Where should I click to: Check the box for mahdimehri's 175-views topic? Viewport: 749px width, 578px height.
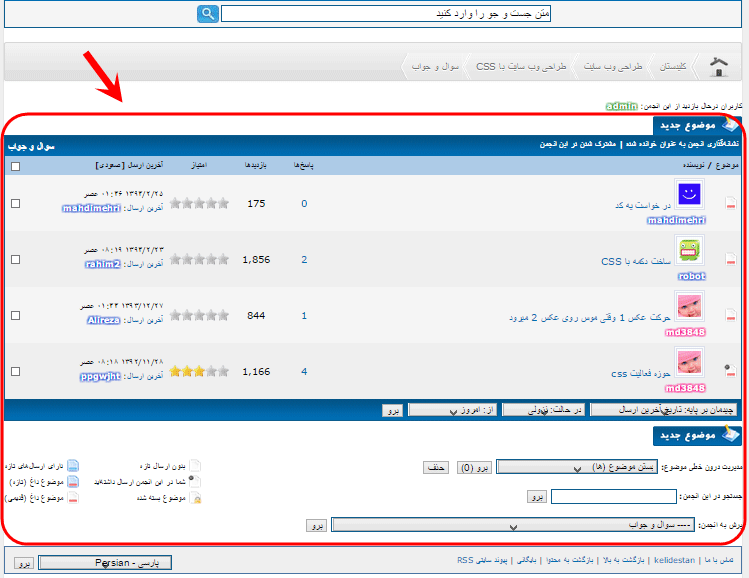coord(15,203)
